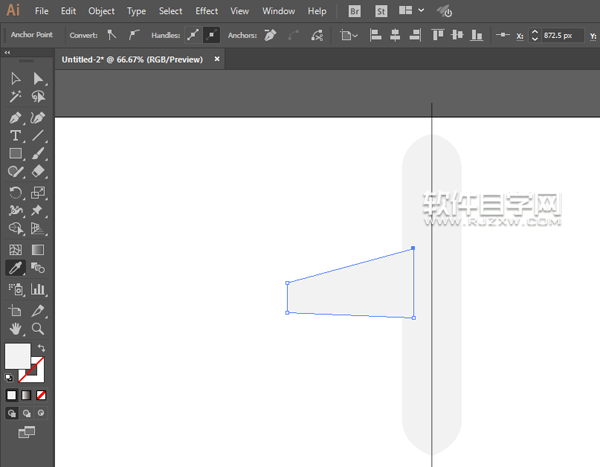Open Adobe Bridge via Br icon
The height and width of the screenshot is (467, 600).
[357, 11]
